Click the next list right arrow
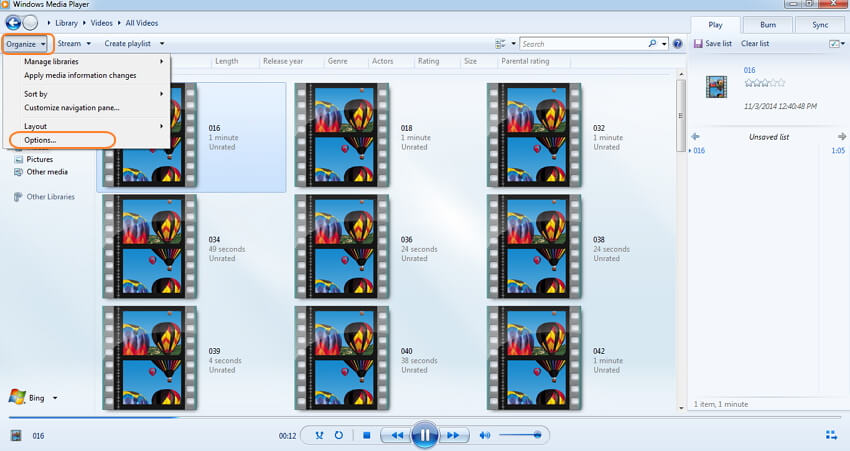850x451 pixels. pos(841,137)
